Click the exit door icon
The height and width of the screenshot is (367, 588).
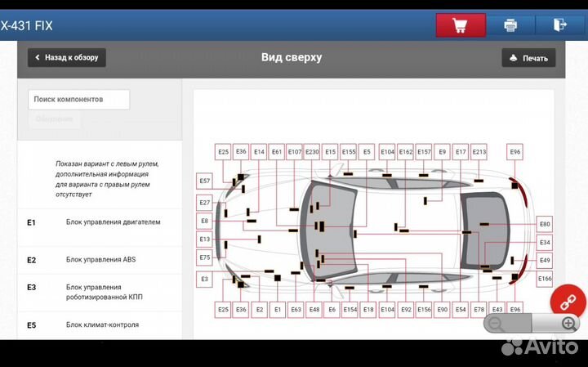tap(559, 25)
